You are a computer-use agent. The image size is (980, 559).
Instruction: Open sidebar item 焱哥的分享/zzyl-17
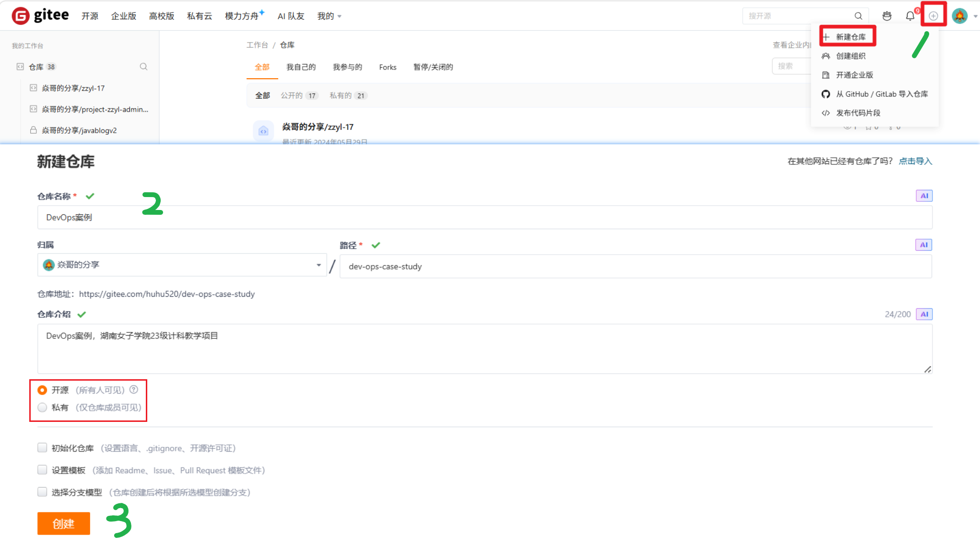point(73,88)
